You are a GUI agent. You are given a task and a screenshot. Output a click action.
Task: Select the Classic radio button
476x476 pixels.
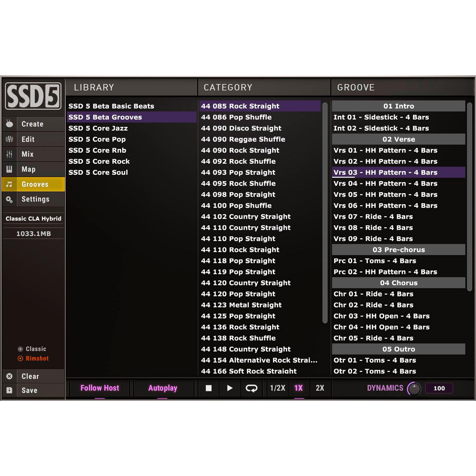[21, 349]
